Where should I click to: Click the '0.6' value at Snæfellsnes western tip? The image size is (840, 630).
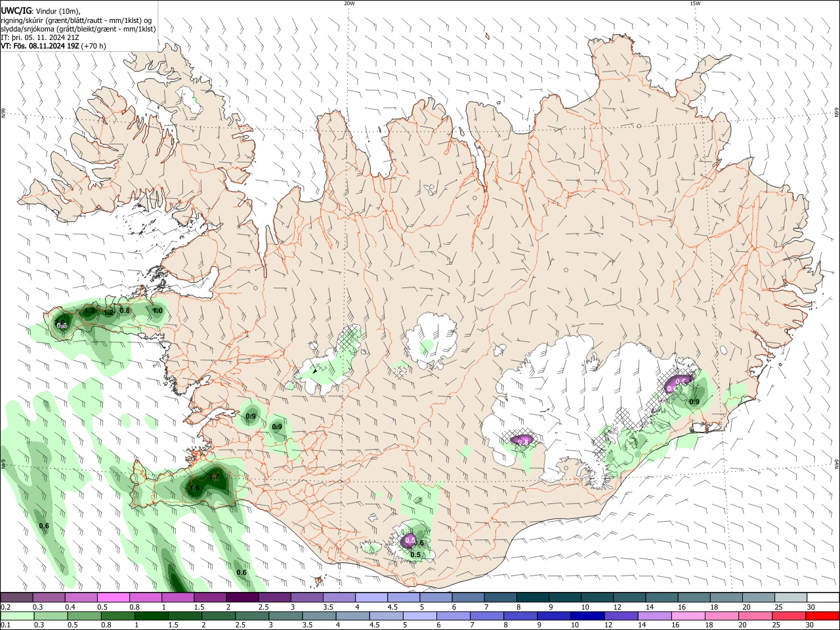pos(62,325)
